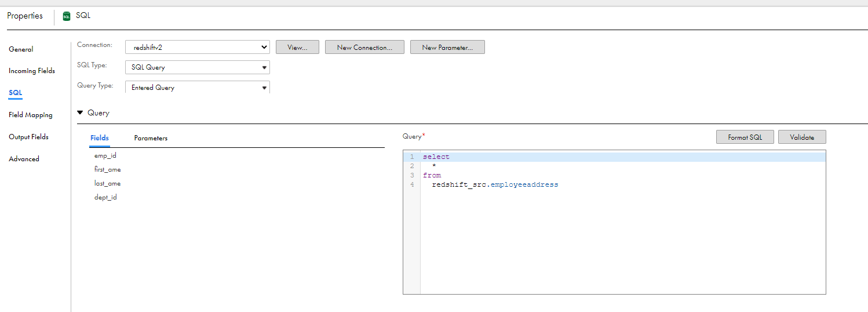Open the Advanced tab
The height and width of the screenshot is (312, 868).
tap(24, 159)
